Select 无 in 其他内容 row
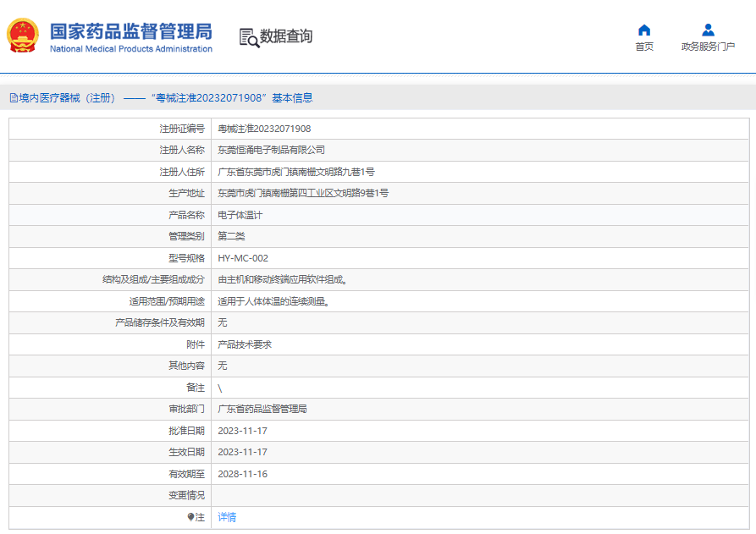 tap(223, 366)
